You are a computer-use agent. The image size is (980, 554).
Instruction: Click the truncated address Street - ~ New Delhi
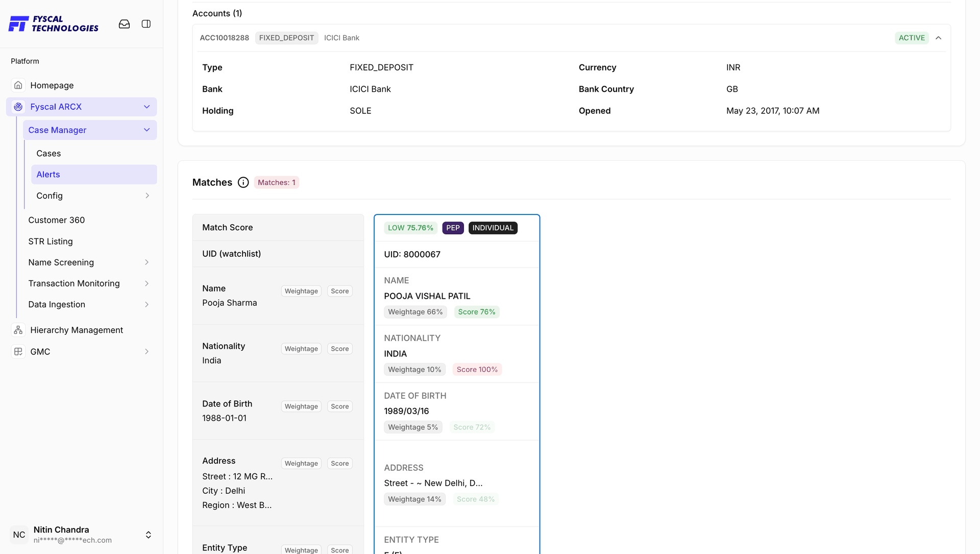[433, 484]
